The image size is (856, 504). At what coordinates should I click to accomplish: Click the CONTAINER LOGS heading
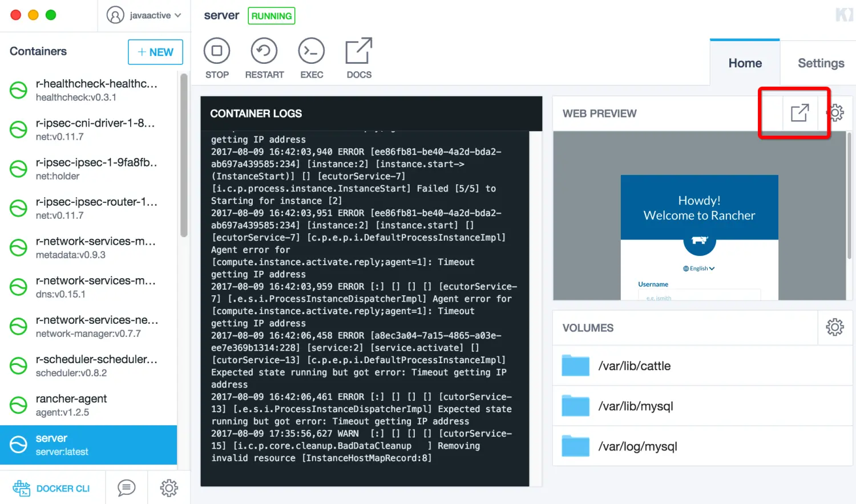[256, 113]
